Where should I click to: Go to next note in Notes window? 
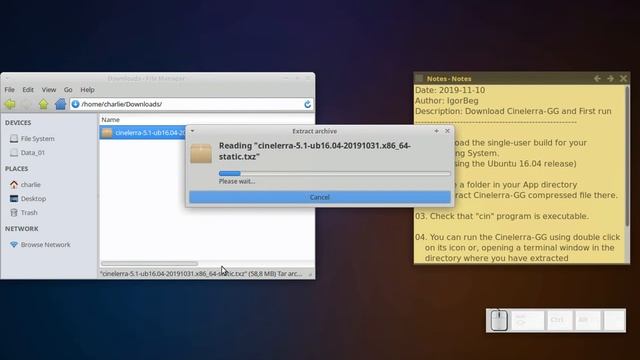point(610,78)
